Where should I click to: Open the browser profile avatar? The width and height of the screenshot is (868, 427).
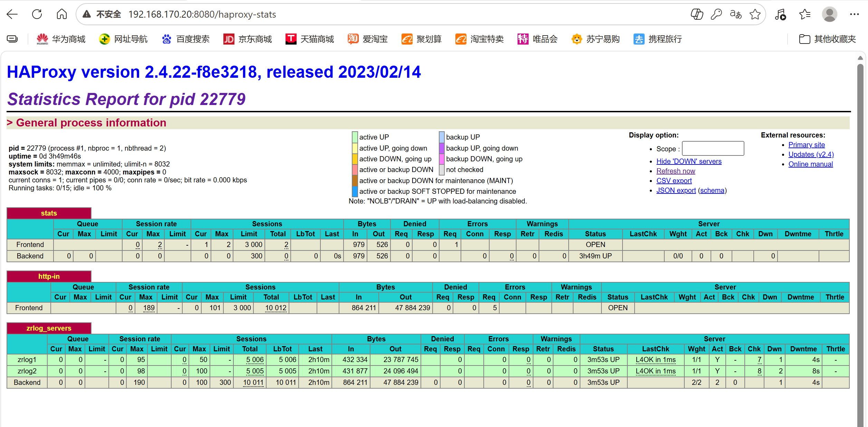(x=829, y=14)
